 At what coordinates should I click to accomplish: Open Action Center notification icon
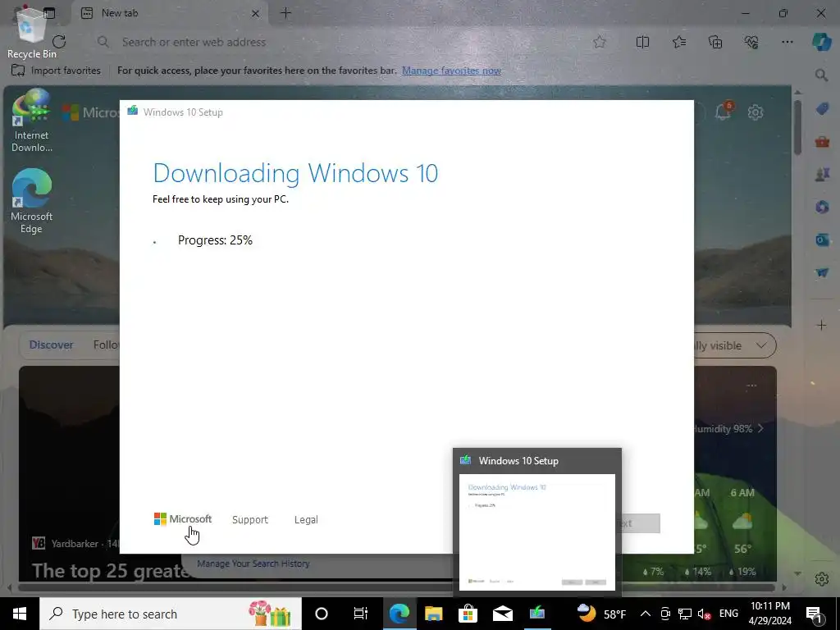(815, 614)
